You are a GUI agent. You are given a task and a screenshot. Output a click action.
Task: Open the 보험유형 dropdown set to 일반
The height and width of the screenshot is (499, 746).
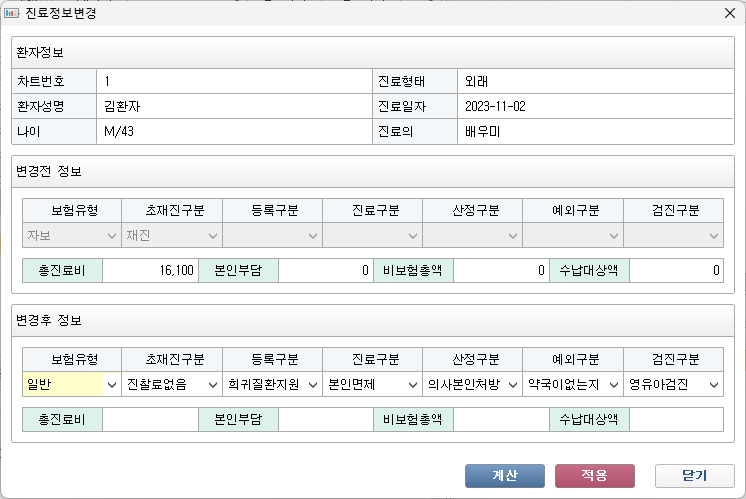(71, 384)
